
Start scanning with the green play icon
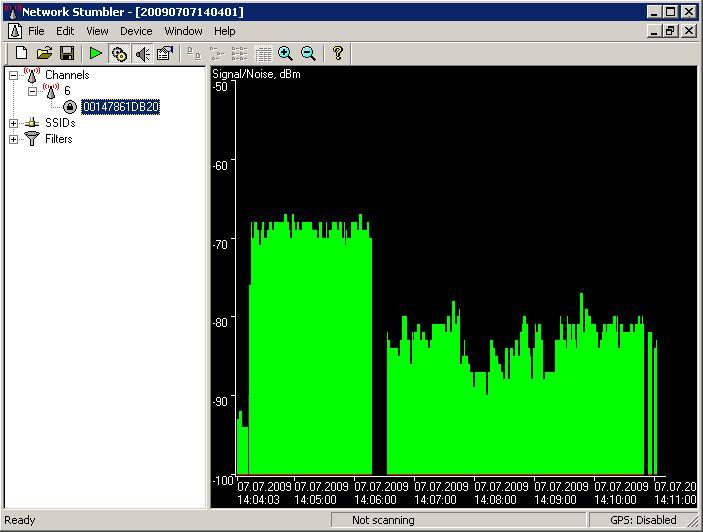point(95,53)
